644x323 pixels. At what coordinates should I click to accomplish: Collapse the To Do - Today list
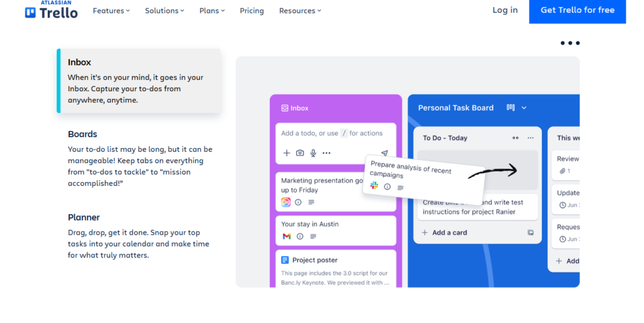[516, 138]
